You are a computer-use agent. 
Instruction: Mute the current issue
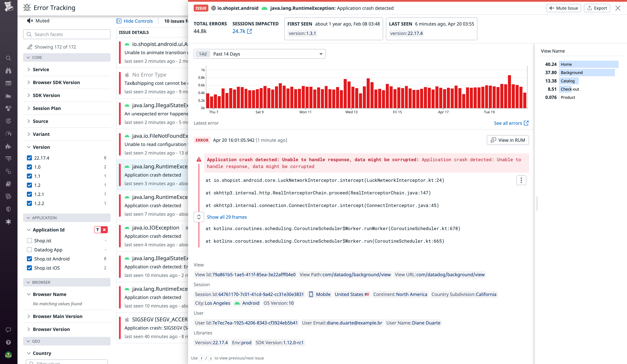pos(563,8)
